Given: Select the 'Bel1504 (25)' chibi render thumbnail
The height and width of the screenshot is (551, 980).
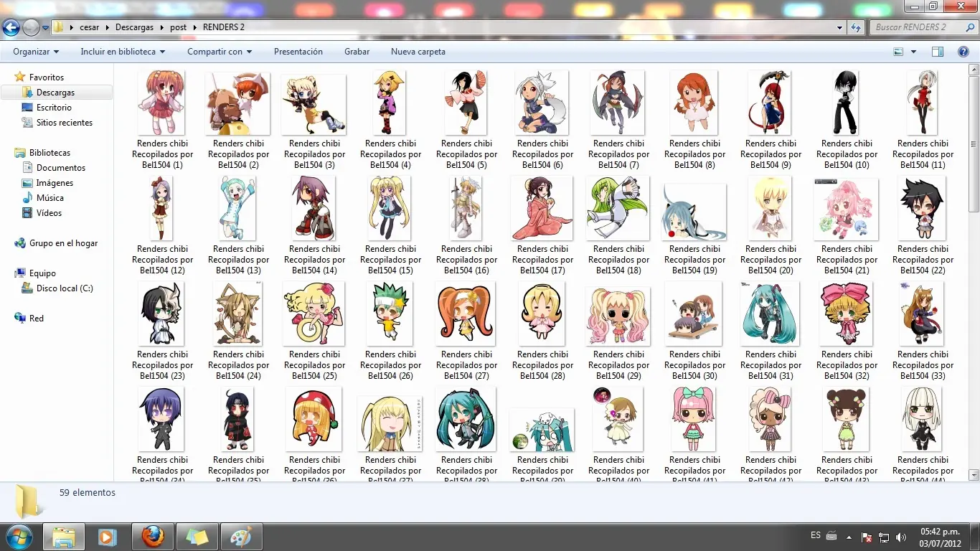Looking at the screenshot, I should tap(314, 314).
